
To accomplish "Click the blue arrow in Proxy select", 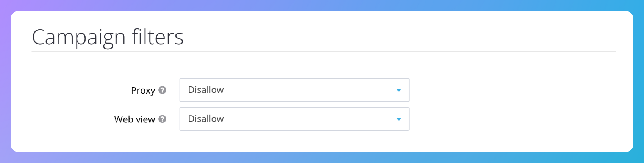I will click(399, 90).
